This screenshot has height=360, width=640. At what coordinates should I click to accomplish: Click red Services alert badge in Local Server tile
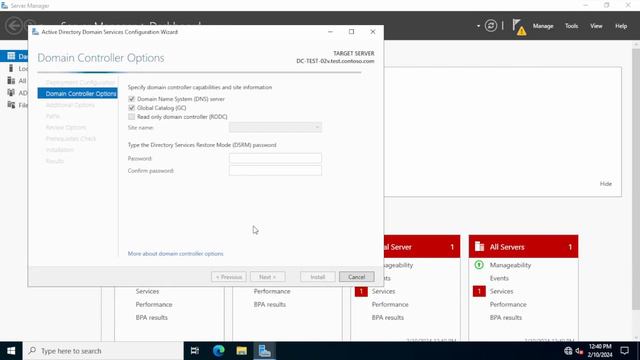(x=361, y=291)
